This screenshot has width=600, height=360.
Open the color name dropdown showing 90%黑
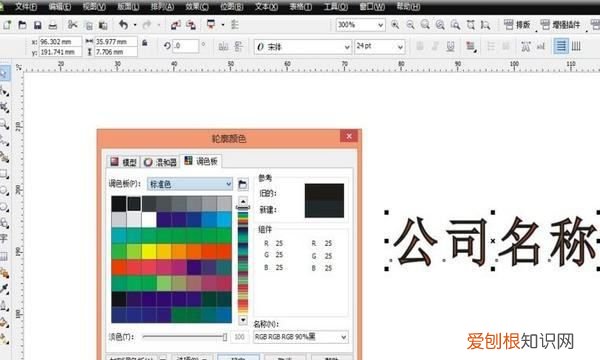343,337
